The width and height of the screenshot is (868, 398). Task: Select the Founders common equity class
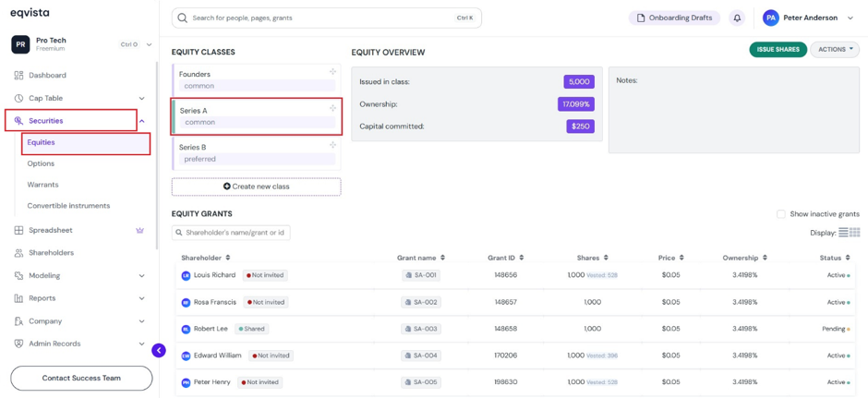click(x=257, y=79)
